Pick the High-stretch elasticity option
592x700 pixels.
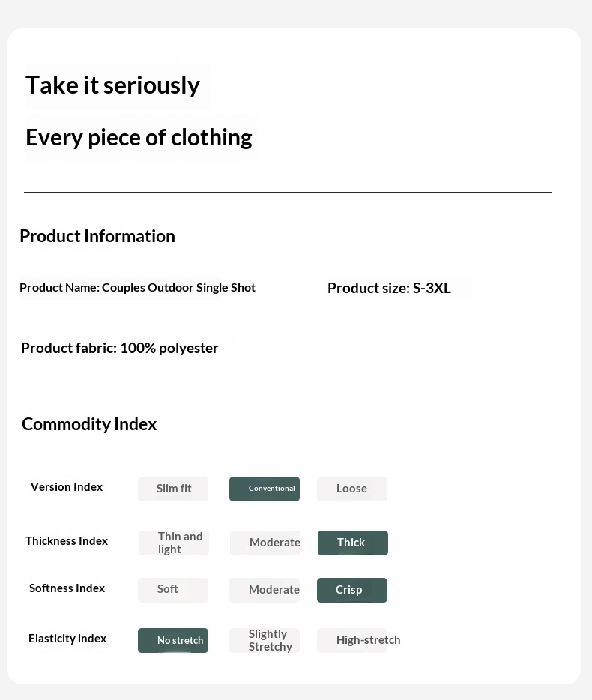click(x=352, y=640)
